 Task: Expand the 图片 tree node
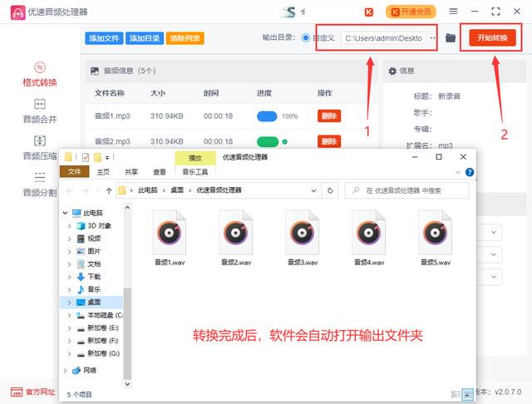70,251
